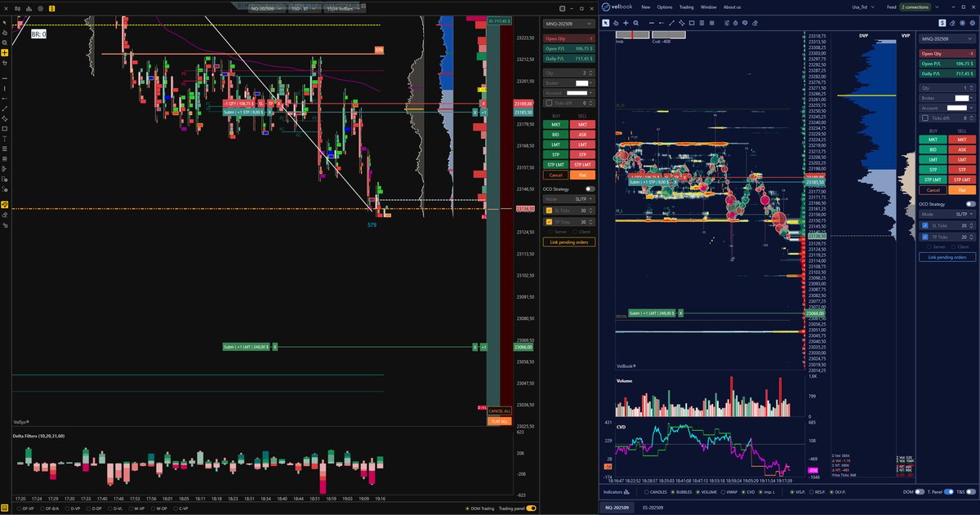Expand the Mode SL/TP dropdown in left panel

click(569, 199)
